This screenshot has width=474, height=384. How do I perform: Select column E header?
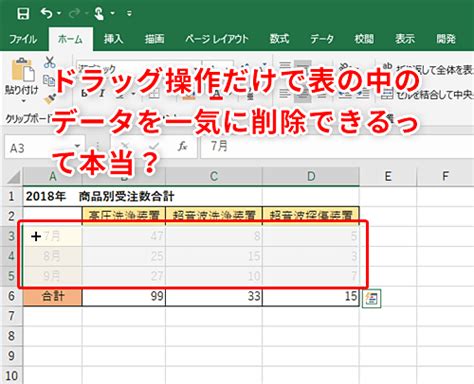pos(388,176)
